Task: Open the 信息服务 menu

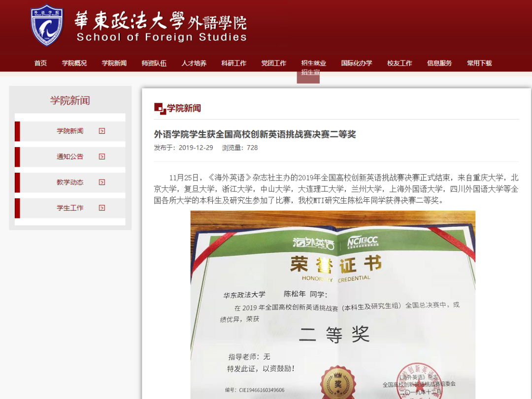Action: tap(439, 63)
